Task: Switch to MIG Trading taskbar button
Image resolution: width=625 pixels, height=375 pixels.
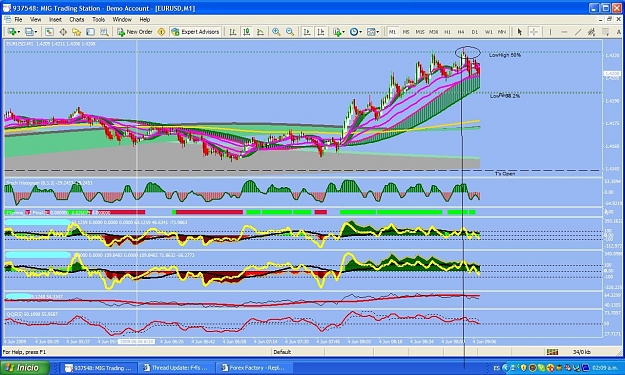Action: [x=98, y=368]
